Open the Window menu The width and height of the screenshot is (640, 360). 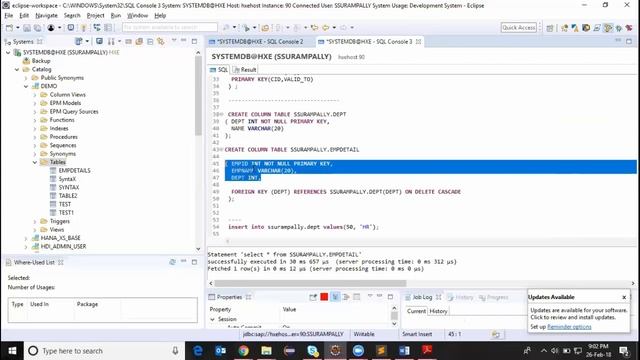pos(138,16)
